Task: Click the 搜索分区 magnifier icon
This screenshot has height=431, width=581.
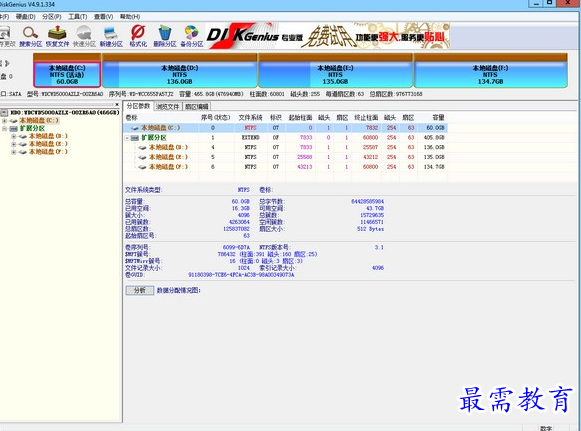Action: (x=30, y=33)
